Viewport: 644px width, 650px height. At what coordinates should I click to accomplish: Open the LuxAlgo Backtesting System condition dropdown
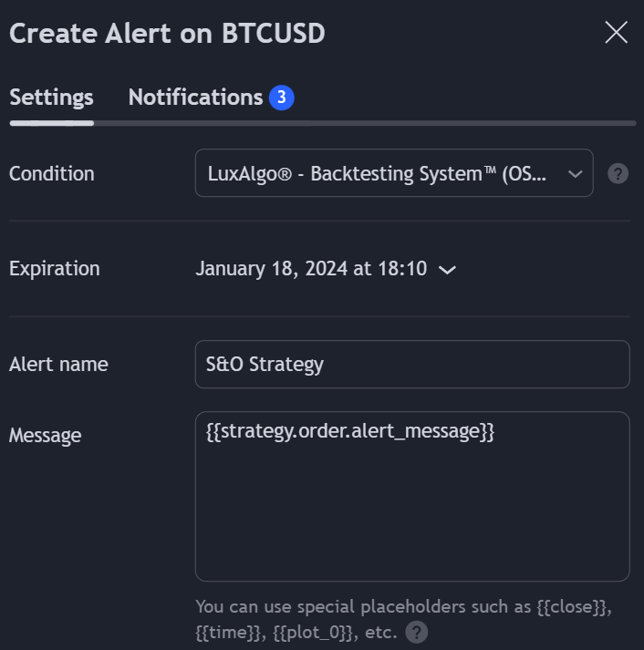394,173
